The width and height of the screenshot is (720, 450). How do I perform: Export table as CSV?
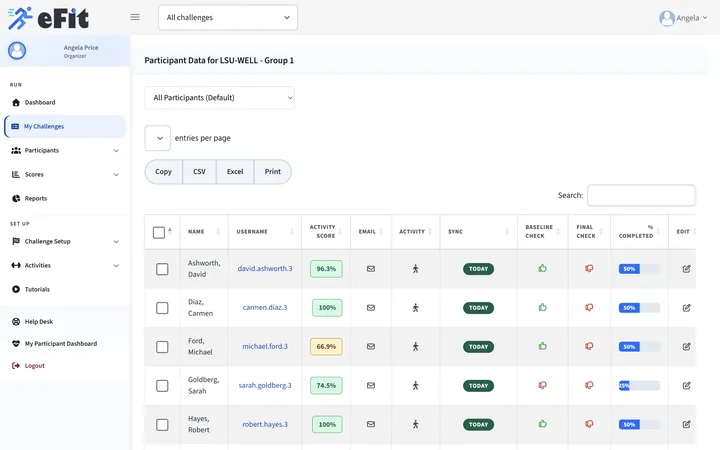click(199, 172)
